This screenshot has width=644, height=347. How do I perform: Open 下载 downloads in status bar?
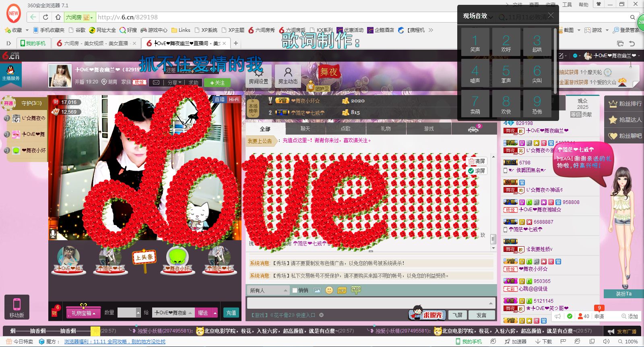click(x=543, y=341)
